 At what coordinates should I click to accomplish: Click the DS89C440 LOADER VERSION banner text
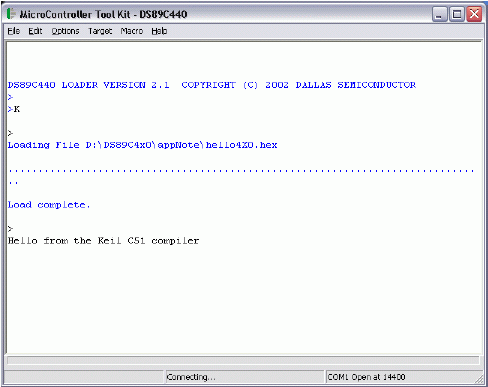coord(212,85)
